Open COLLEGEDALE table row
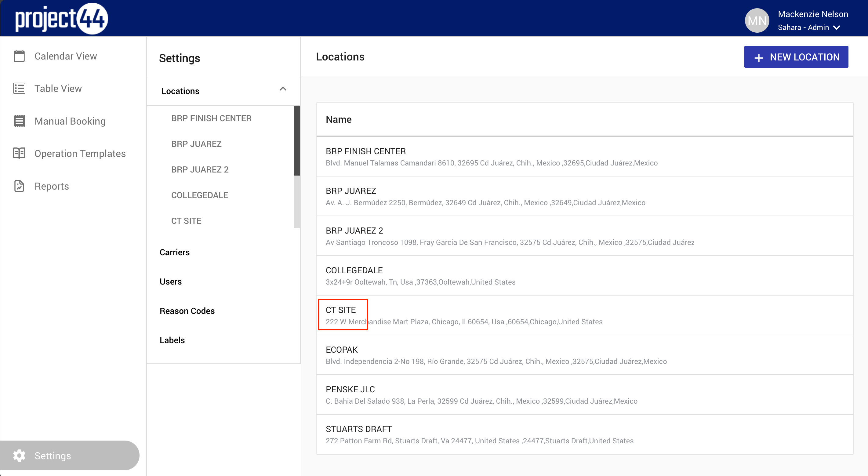Viewport: 868px width, 476px height. pyautogui.click(x=585, y=276)
